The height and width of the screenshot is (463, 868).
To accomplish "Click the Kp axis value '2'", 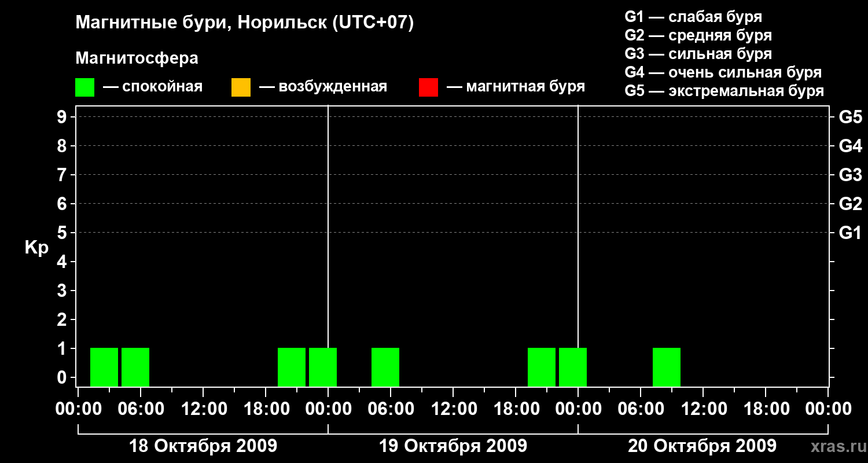I will point(62,319).
